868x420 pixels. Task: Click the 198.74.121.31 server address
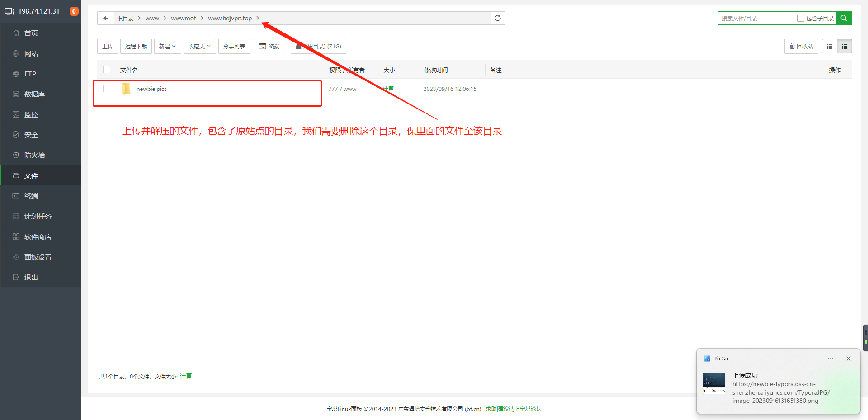39,11
